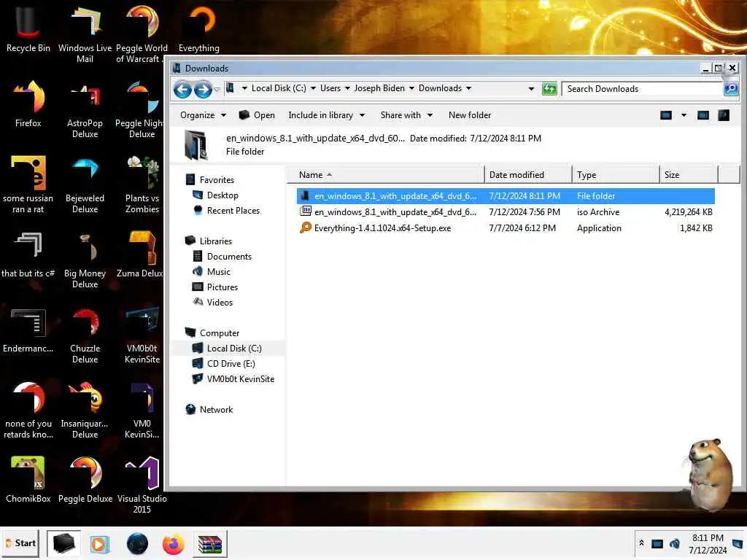Screen dimensions: 747x560
Task: Open Videos library in sidebar
Action: coord(213,303)
